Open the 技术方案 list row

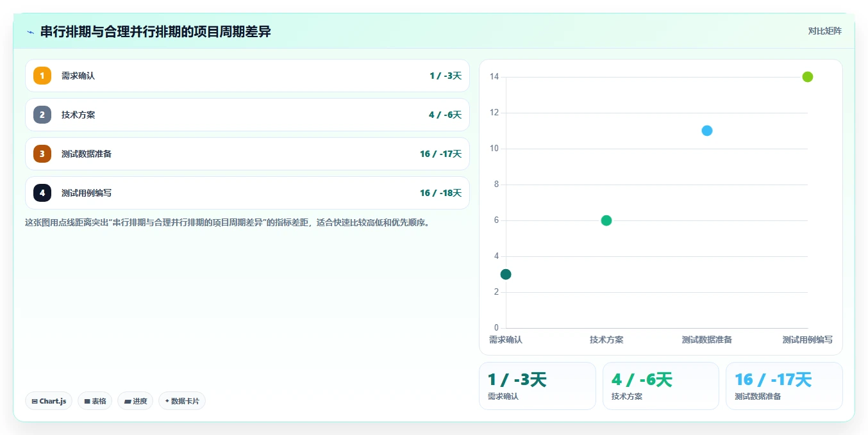point(247,115)
